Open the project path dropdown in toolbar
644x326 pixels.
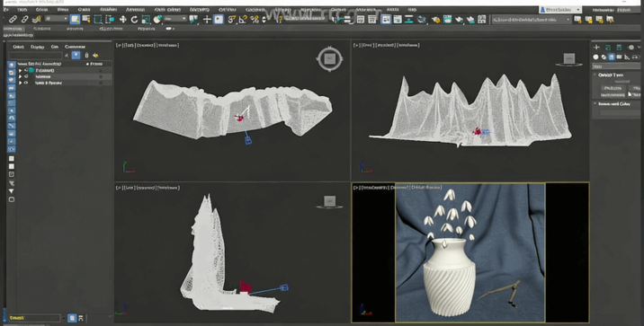pos(532,19)
